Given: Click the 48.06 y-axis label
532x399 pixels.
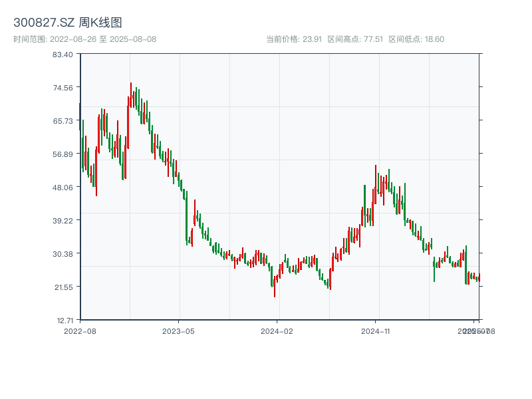Looking at the screenshot, I should tap(63, 188).
